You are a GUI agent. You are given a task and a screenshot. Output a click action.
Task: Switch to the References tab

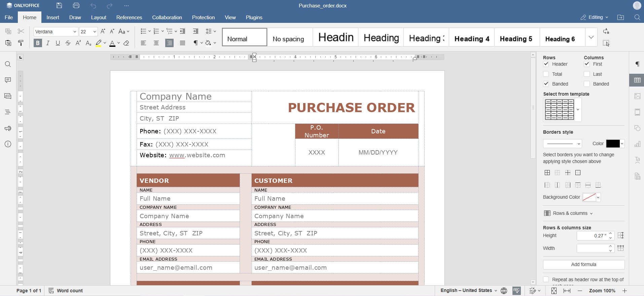pyautogui.click(x=129, y=18)
